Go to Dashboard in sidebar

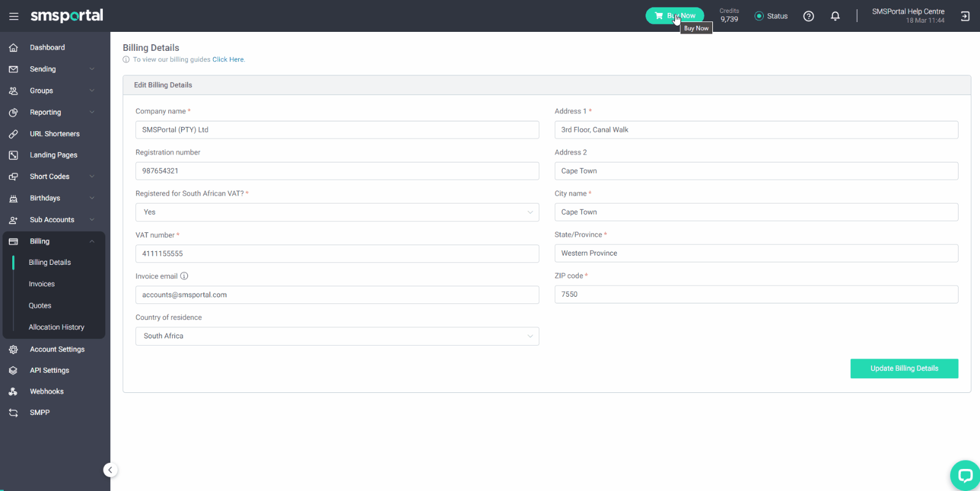(47, 47)
